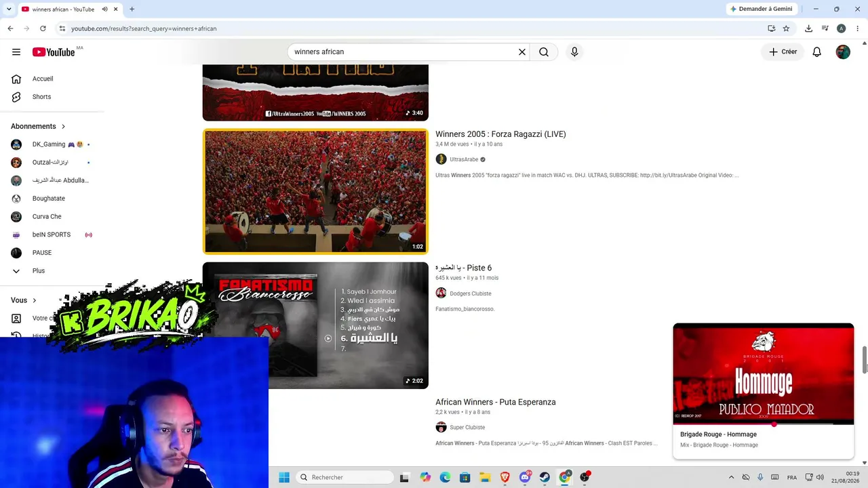Click Demander à Gemini button

point(761,9)
